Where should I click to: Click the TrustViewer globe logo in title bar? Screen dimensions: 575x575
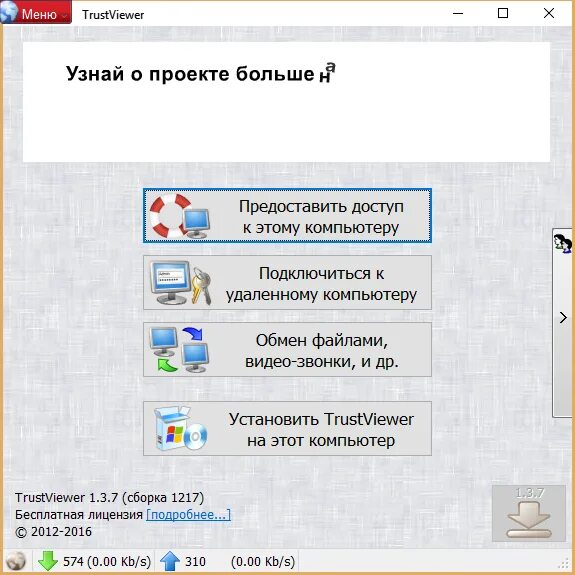point(9,11)
